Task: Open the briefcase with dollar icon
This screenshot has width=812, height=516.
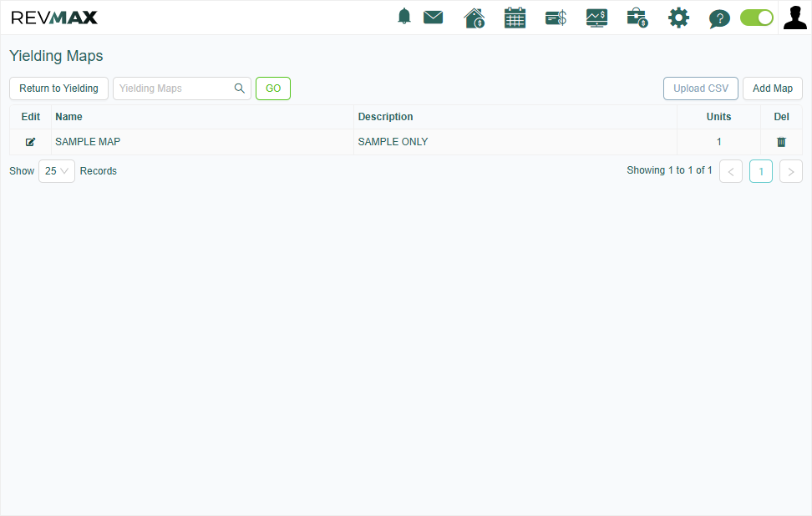Action: click(x=637, y=18)
